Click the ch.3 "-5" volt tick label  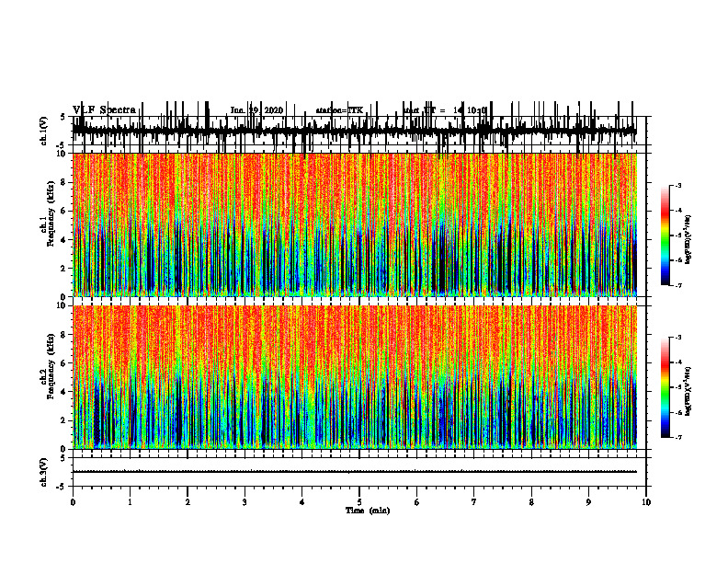coord(62,487)
